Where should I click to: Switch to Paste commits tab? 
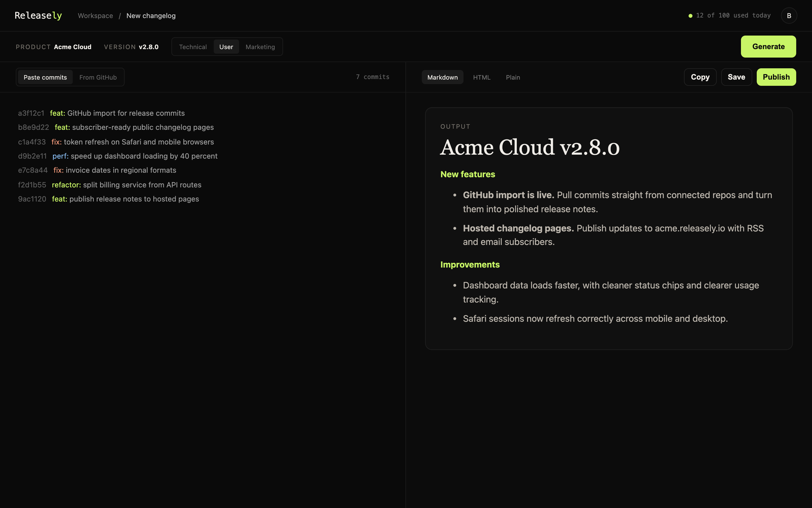point(45,77)
